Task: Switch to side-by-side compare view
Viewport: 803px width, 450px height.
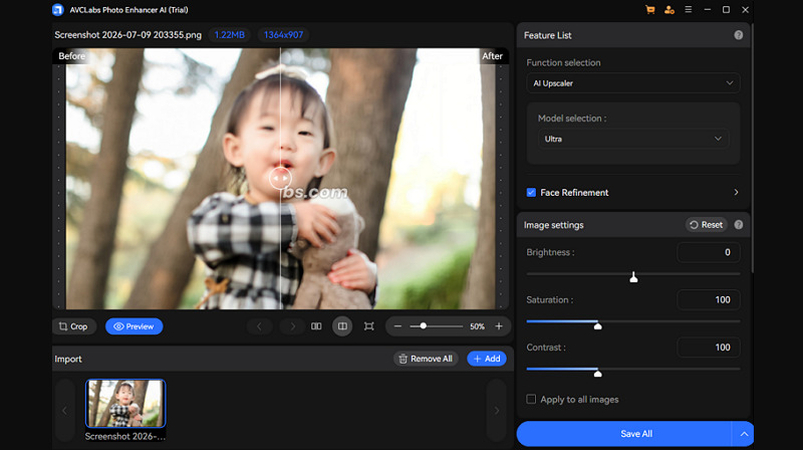Action: click(316, 326)
